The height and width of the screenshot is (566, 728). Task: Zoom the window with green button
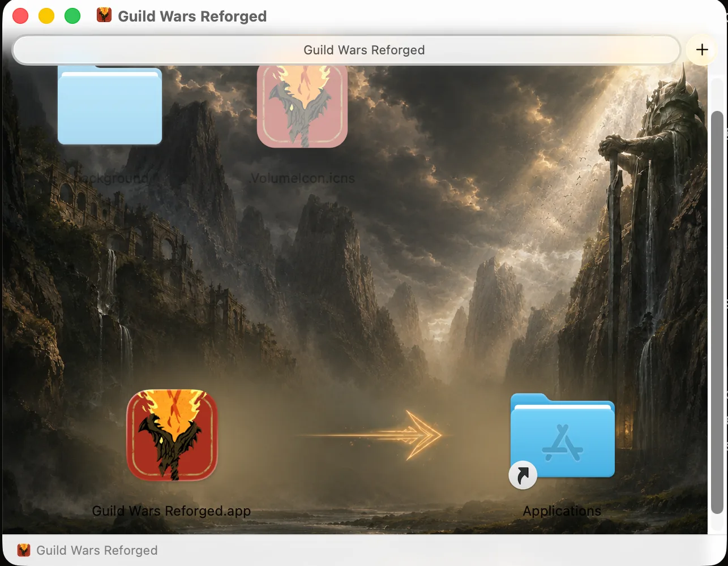72,16
